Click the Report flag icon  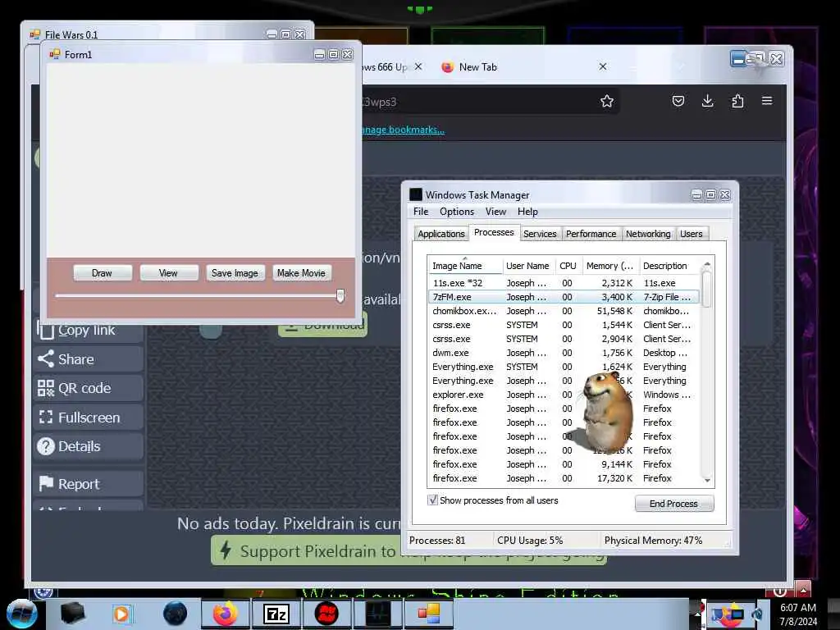point(46,483)
